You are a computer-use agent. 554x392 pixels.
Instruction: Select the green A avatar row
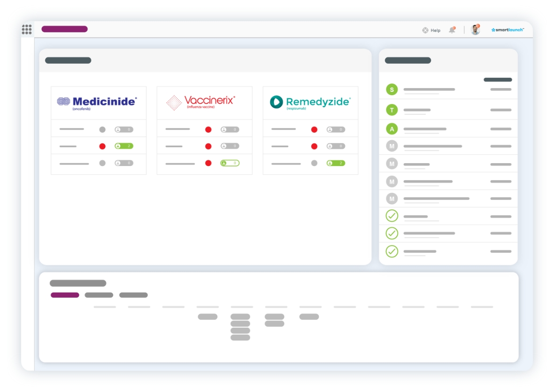(448, 129)
